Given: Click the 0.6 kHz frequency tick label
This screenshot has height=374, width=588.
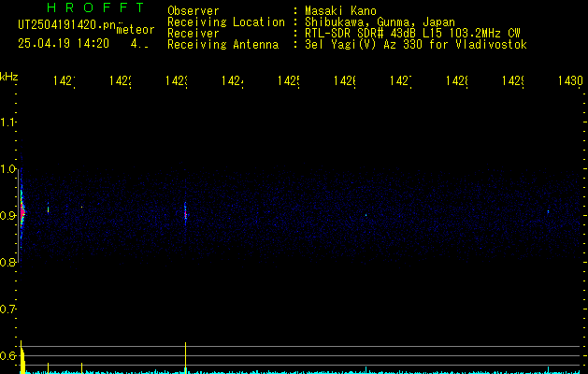Looking at the screenshot, I should click(7, 355).
